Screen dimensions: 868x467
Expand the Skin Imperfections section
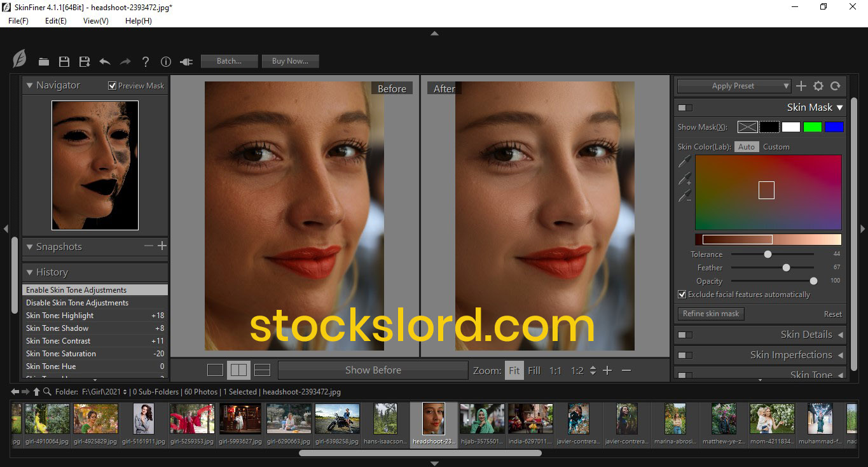click(x=840, y=355)
